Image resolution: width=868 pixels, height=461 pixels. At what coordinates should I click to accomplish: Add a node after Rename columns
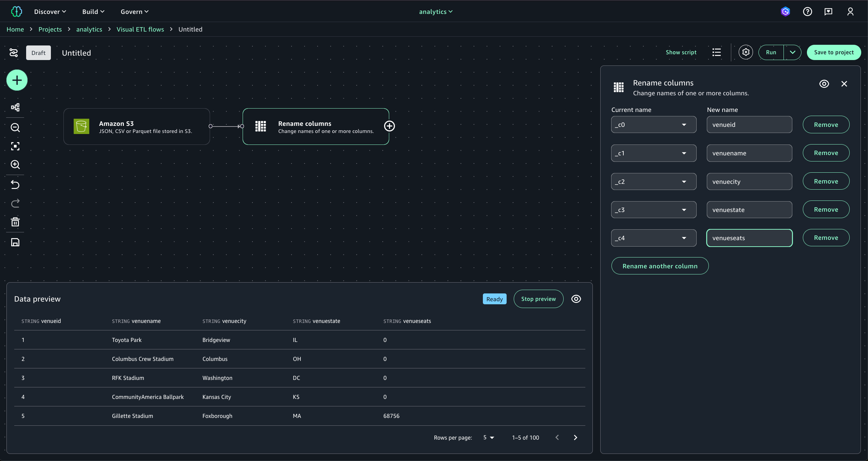click(x=389, y=126)
